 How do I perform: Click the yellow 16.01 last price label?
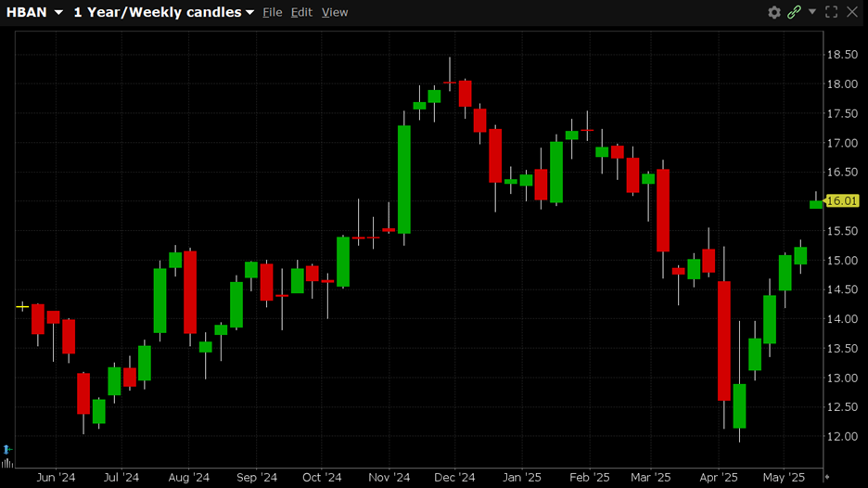(x=841, y=201)
